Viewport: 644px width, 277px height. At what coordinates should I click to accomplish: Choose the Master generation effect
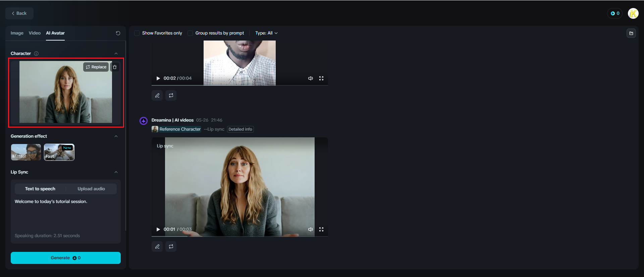click(26, 152)
